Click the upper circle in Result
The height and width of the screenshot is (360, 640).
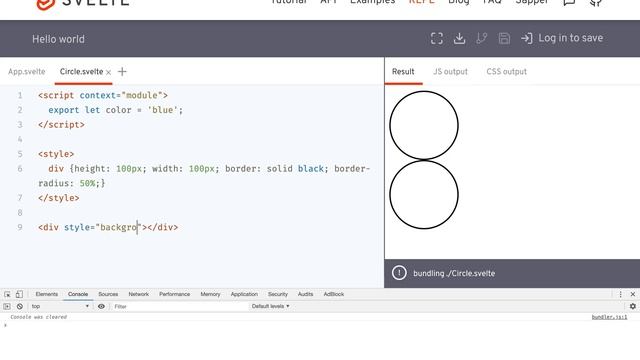[x=424, y=125]
